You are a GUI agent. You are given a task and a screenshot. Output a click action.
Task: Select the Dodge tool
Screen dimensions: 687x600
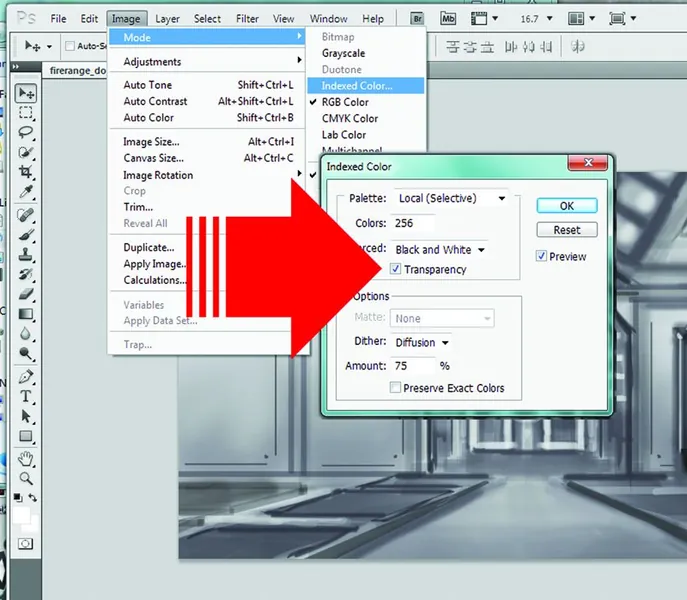click(26, 353)
